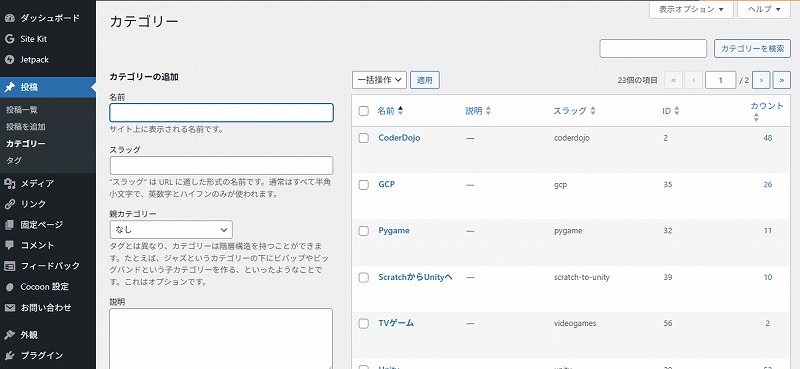Open the TVゲーム category link
800x369 pixels.
tap(396, 323)
